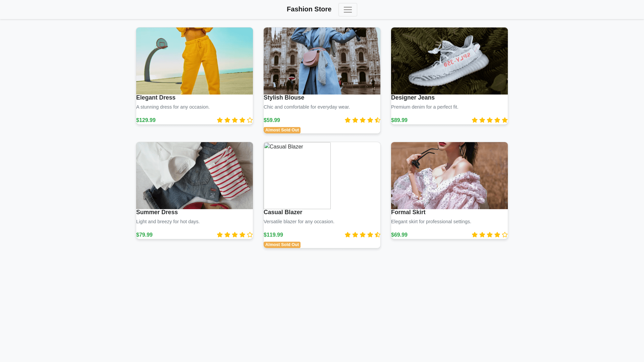
Task: Click the $129.99 price on Elegant Dress
Action: point(146,120)
